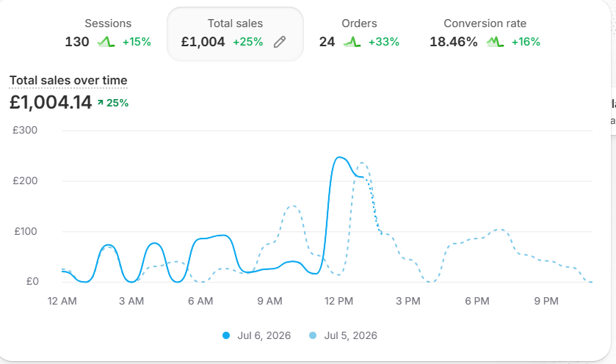Click the Sessions sparkline trend icon
Image resolution: width=616 pixels, height=364 pixels.
(106, 42)
